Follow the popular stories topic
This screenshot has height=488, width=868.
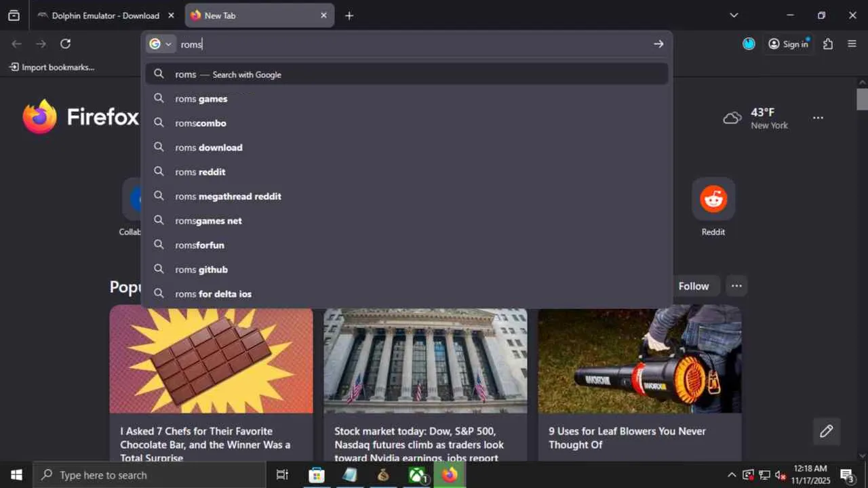coord(694,286)
